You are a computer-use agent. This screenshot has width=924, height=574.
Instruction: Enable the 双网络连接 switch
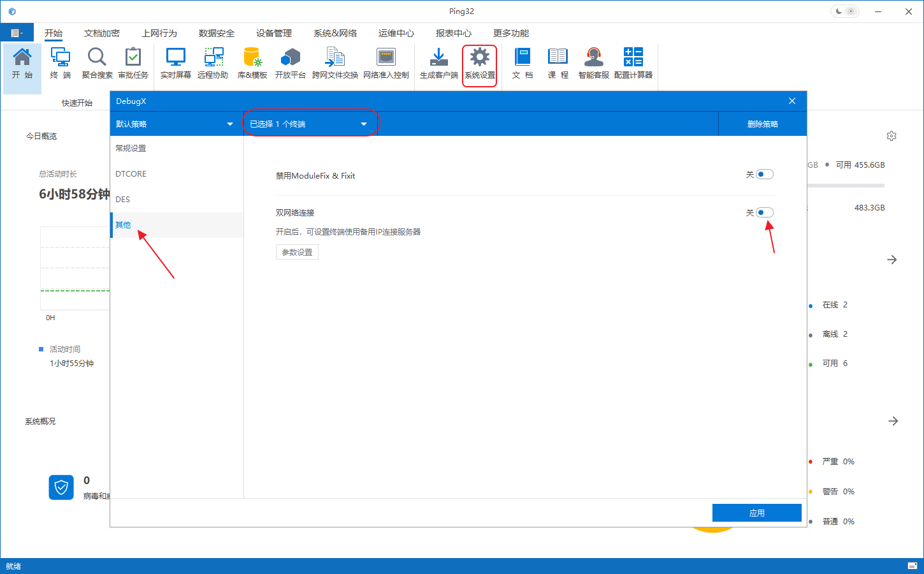point(765,212)
